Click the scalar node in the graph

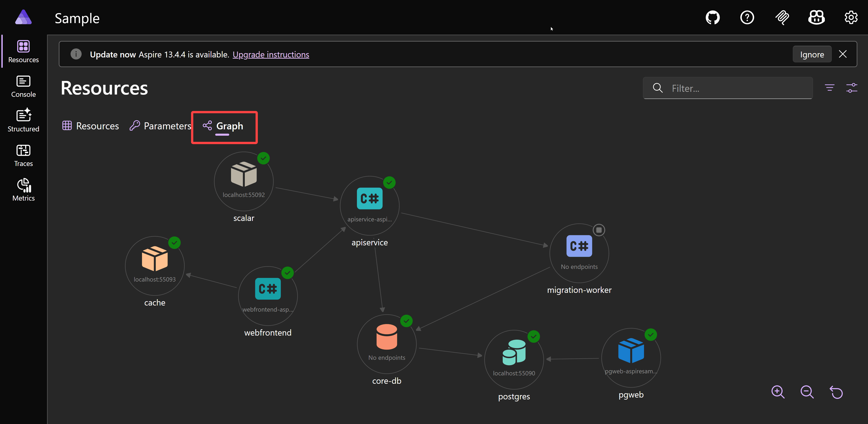244,182
